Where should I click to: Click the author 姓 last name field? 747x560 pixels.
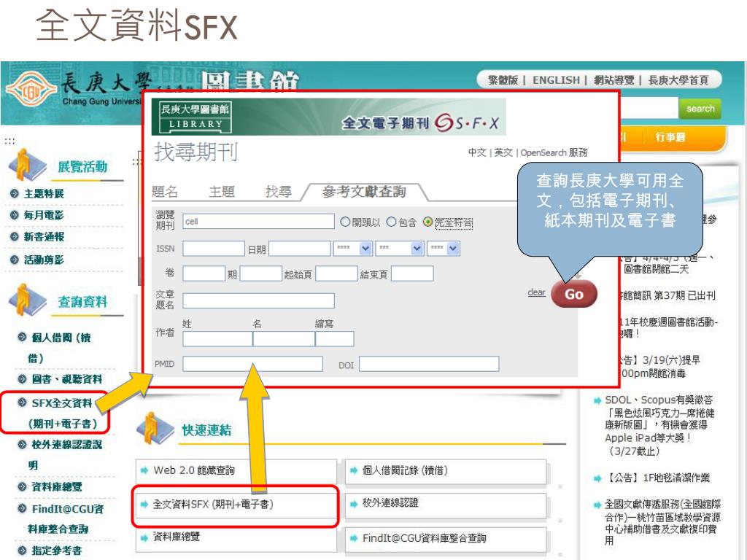coord(217,338)
